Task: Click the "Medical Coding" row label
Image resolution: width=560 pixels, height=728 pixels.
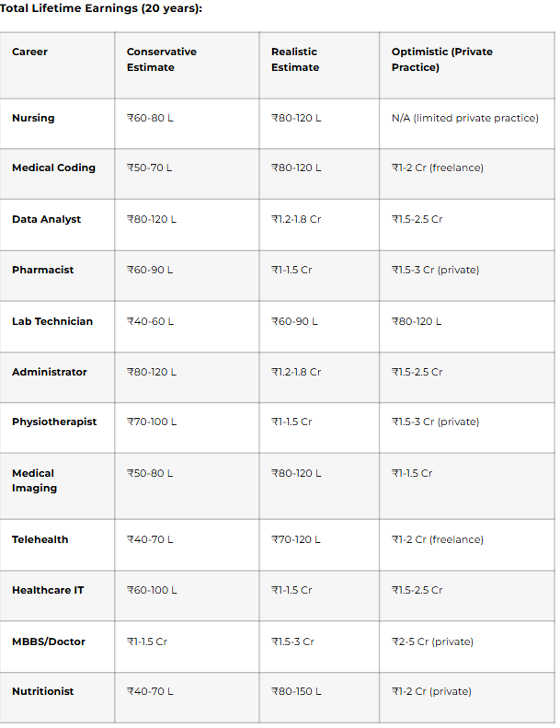Action: [53, 168]
